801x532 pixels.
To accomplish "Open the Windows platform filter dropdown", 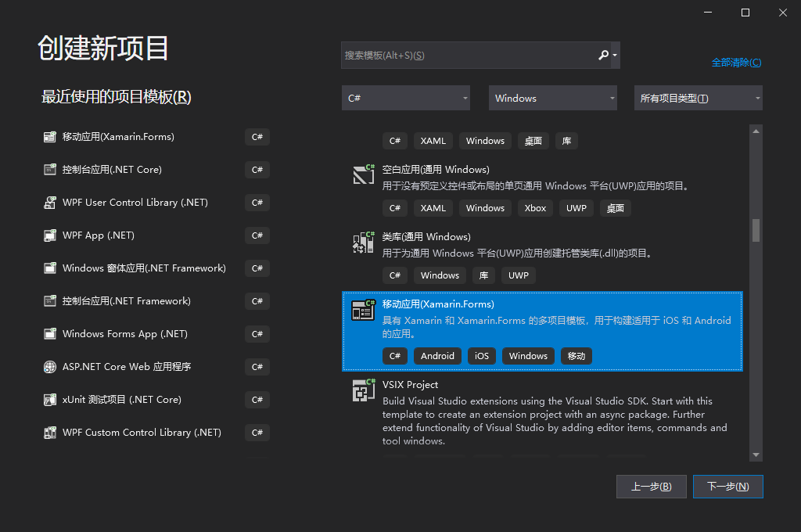I will (553, 98).
